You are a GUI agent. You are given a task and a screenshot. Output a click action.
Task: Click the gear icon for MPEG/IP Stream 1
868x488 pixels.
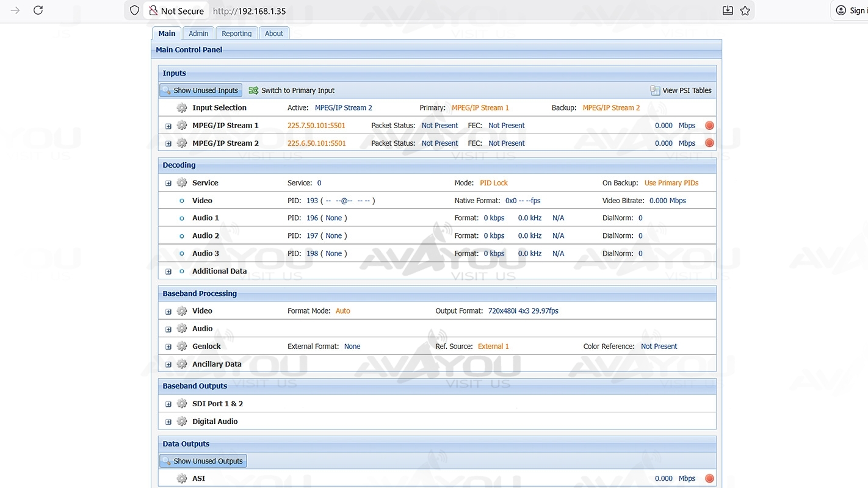pyautogui.click(x=182, y=126)
